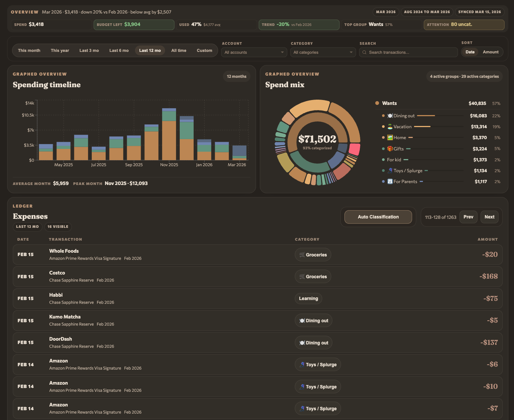Select the Vacation icon in Spend mix legend

click(x=390, y=127)
